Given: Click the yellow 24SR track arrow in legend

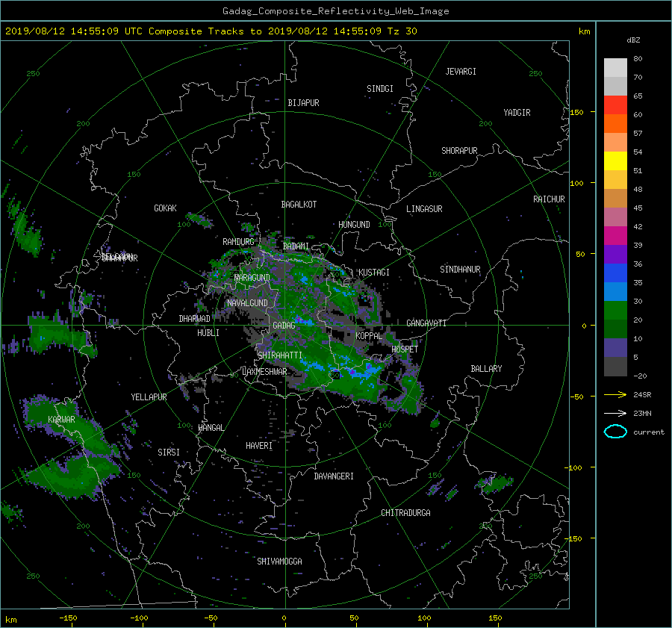Looking at the screenshot, I should click(x=615, y=394).
